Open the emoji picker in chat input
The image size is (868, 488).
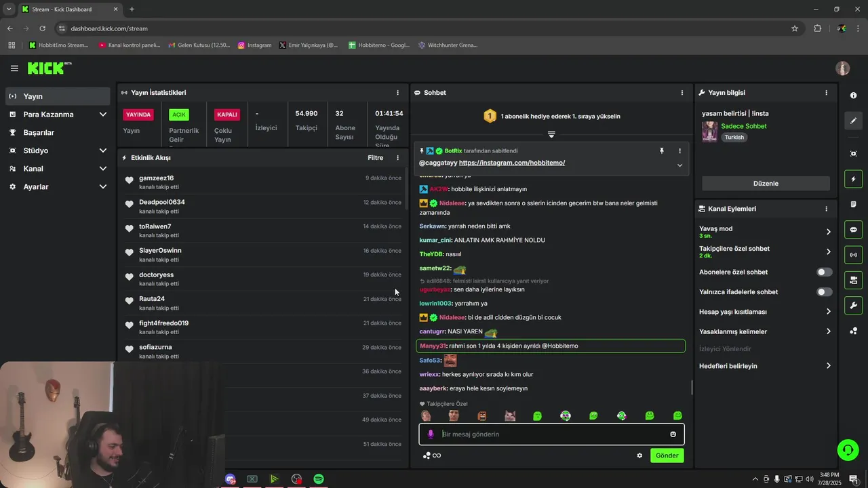[673, 434]
